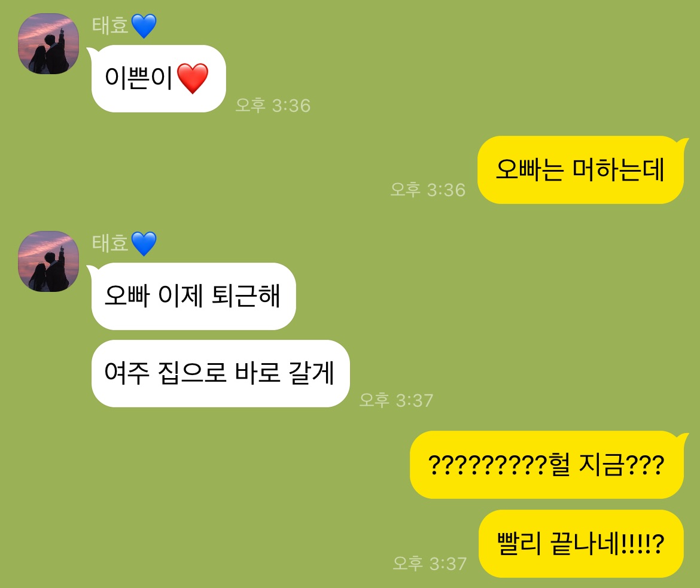The height and width of the screenshot is (588, 700).
Task: Click the second sender name 태효
Action: [110, 243]
